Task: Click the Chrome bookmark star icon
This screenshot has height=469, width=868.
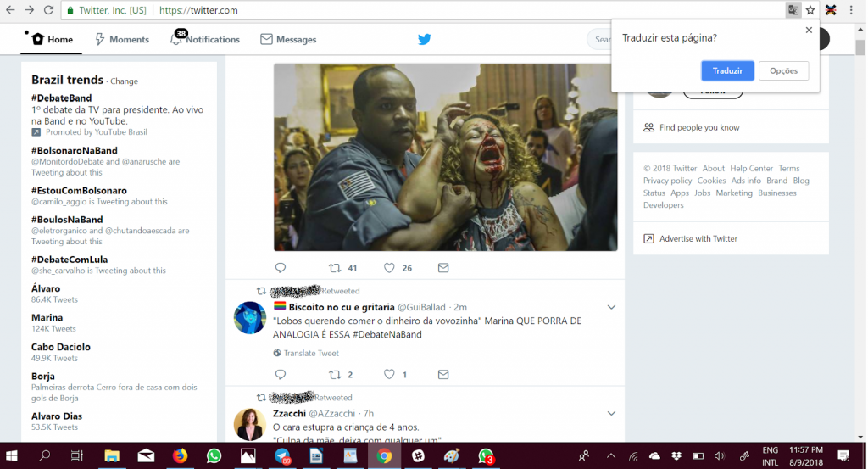Action: [810, 10]
